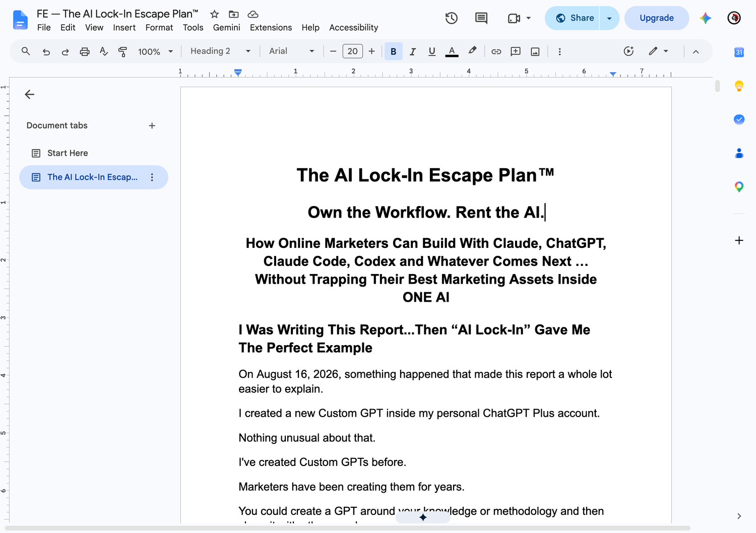The width and height of the screenshot is (756, 533).
Task: Open the editing mode pencil dropdown
Action: tap(658, 51)
